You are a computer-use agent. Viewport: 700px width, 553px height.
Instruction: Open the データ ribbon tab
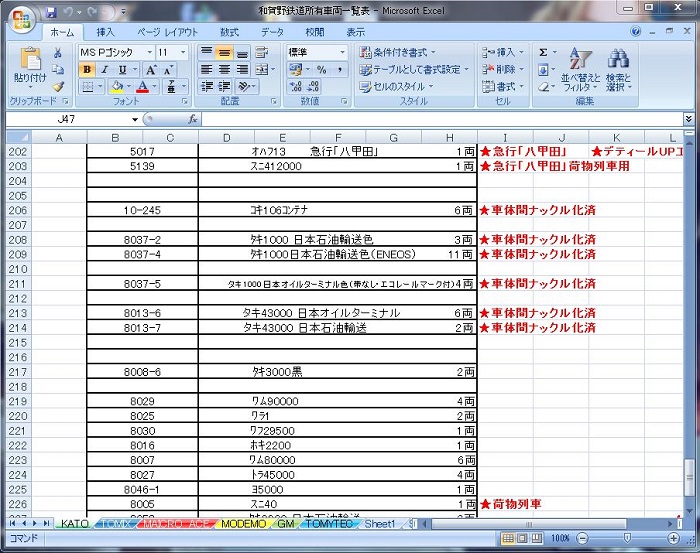pos(272,32)
